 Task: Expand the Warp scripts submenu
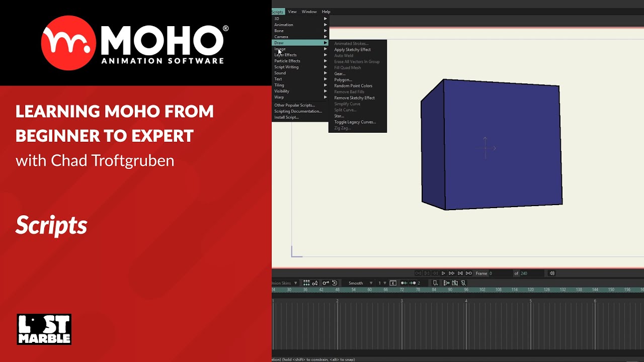click(x=300, y=97)
